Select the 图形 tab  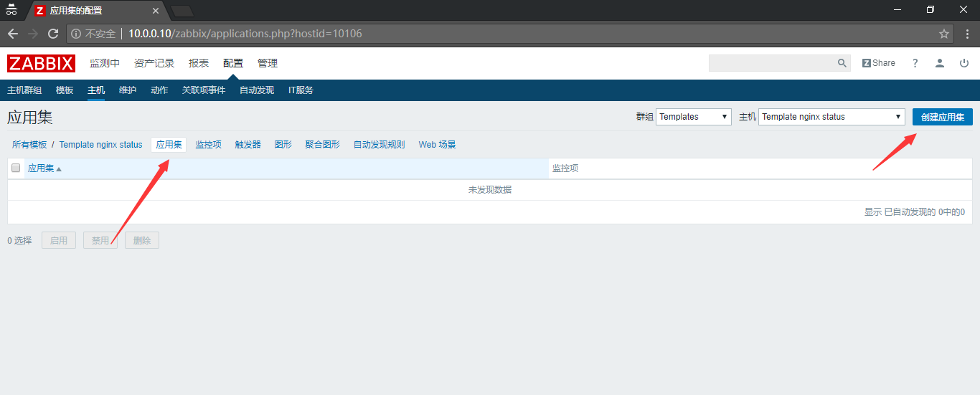(283, 145)
